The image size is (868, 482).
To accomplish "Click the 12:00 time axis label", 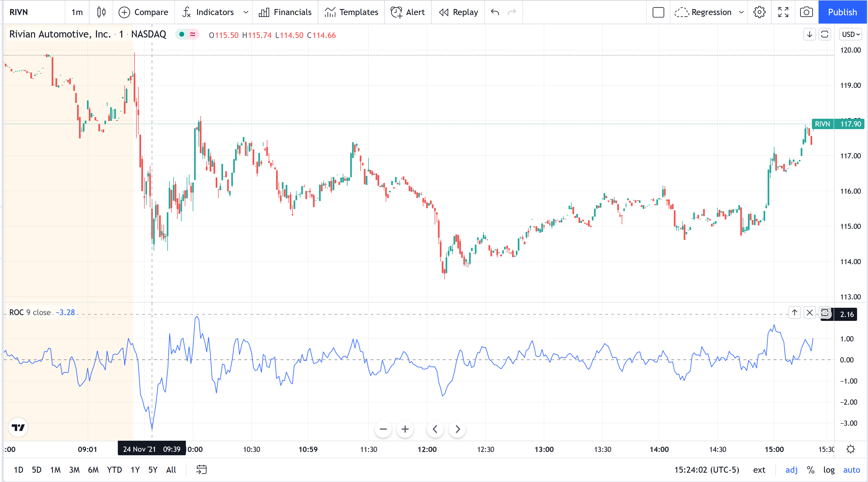I will point(427,449).
